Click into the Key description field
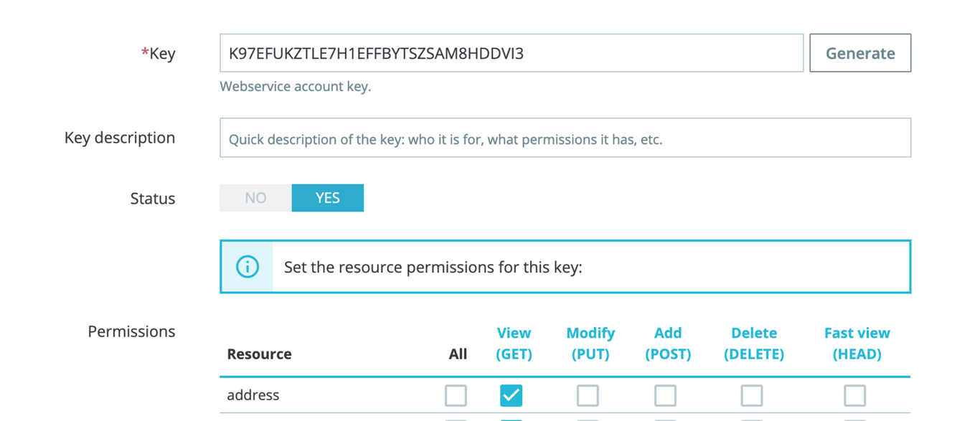 (565, 138)
